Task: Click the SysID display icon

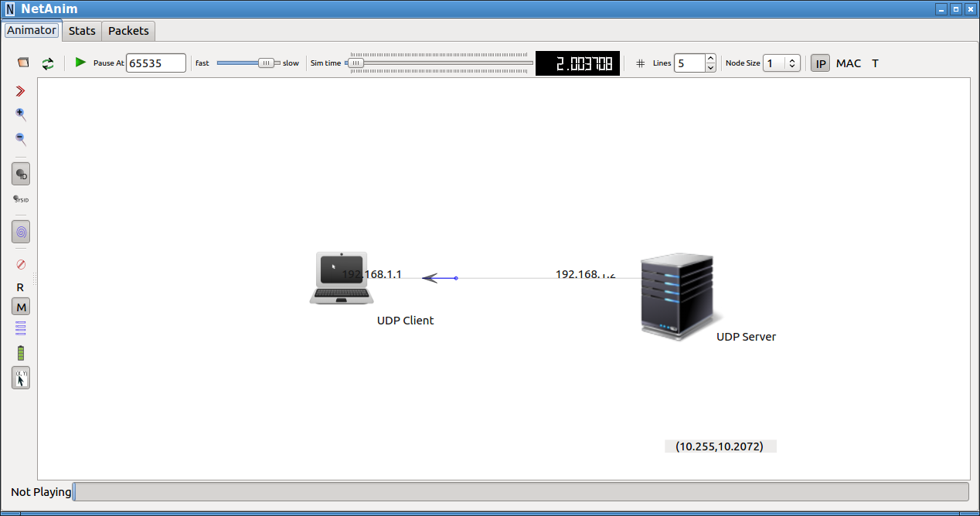Action: pos(20,199)
